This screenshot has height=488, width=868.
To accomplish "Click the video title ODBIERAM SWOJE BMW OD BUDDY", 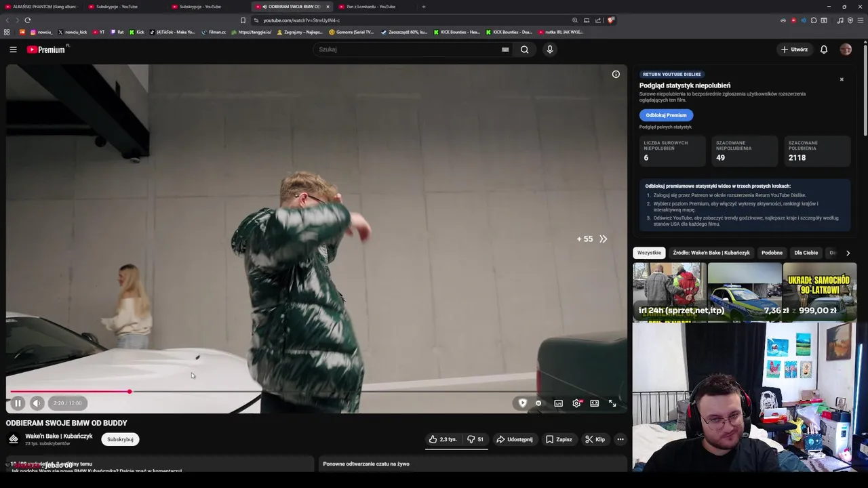I will tap(66, 423).
